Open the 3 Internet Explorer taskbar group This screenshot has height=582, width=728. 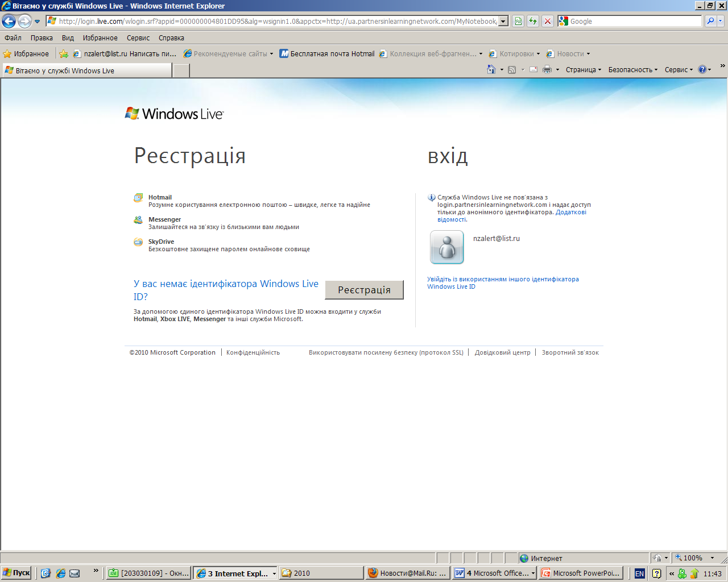235,573
